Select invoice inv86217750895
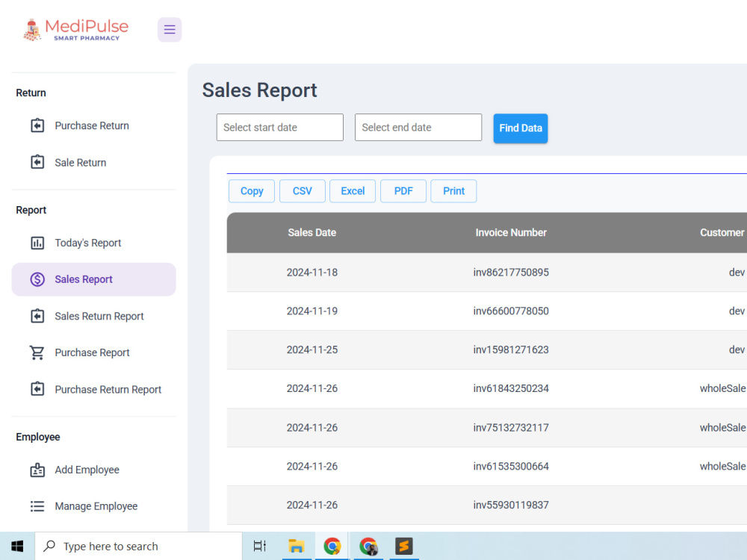 [511, 273]
